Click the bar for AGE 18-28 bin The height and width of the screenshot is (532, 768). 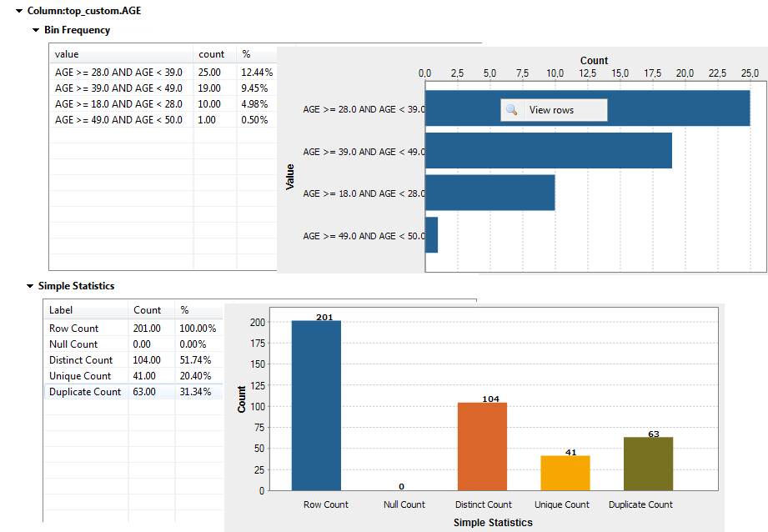tap(492, 193)
